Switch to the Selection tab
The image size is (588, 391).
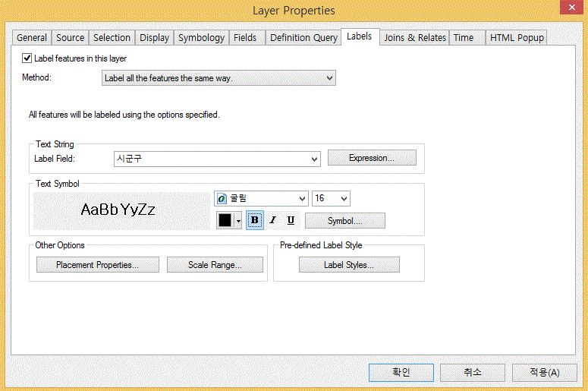click(x=112, y=38)
